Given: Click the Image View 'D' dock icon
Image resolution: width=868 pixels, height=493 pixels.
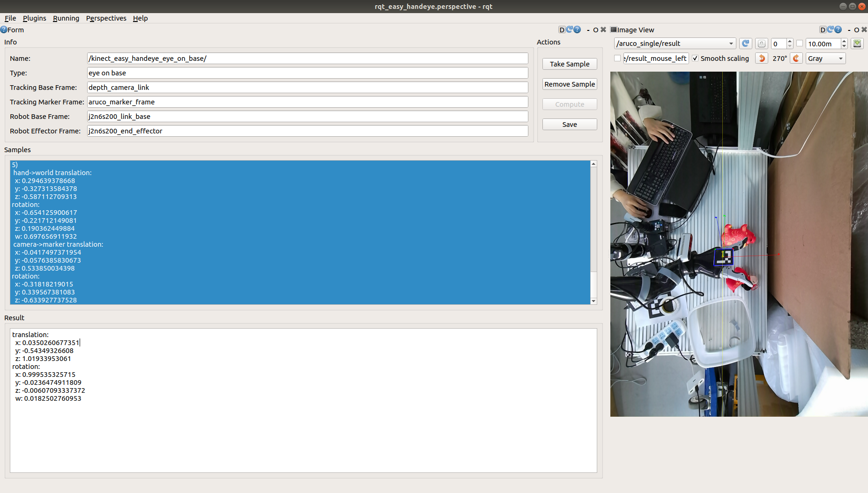Looking at the screenshot, I should coord(823,29).
